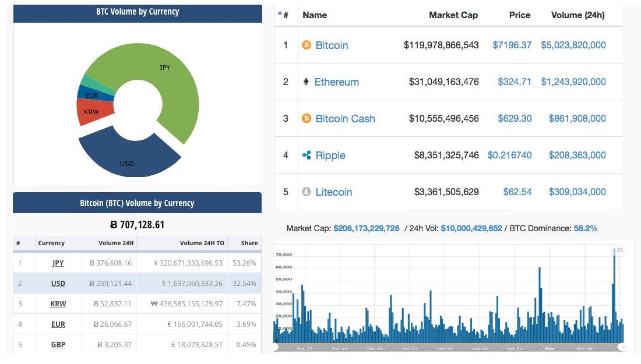Click the KRW volume Ƀ 52,837.11
This screenshot has height=364, width=641.
[x=112, y=304]
